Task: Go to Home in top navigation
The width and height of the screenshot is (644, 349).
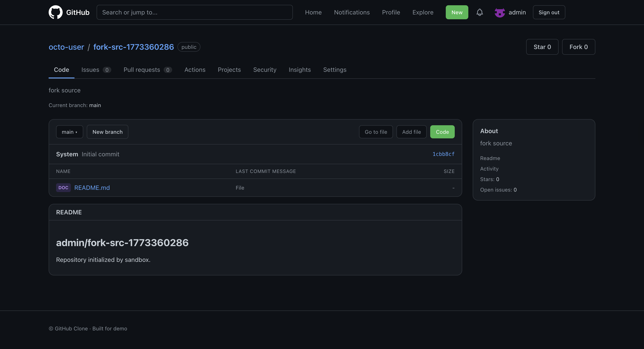Action: point(313,12)
